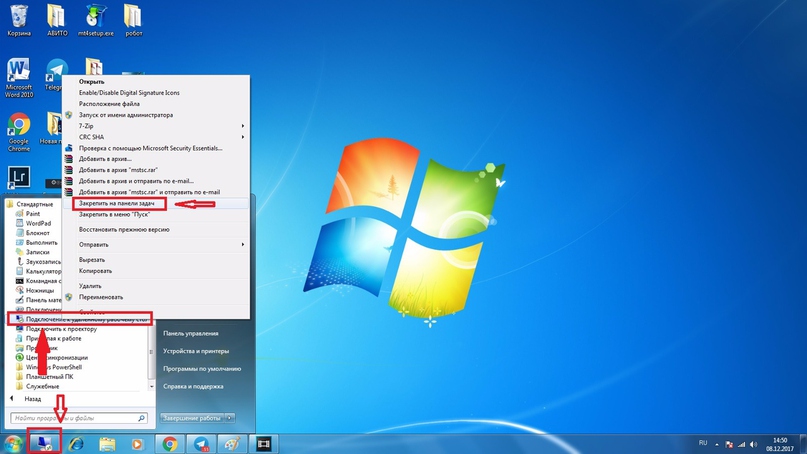The height and width of the screenshot is (454, 807).
Task: Open Telegram from the taskbar
Action: coord(201,444)
